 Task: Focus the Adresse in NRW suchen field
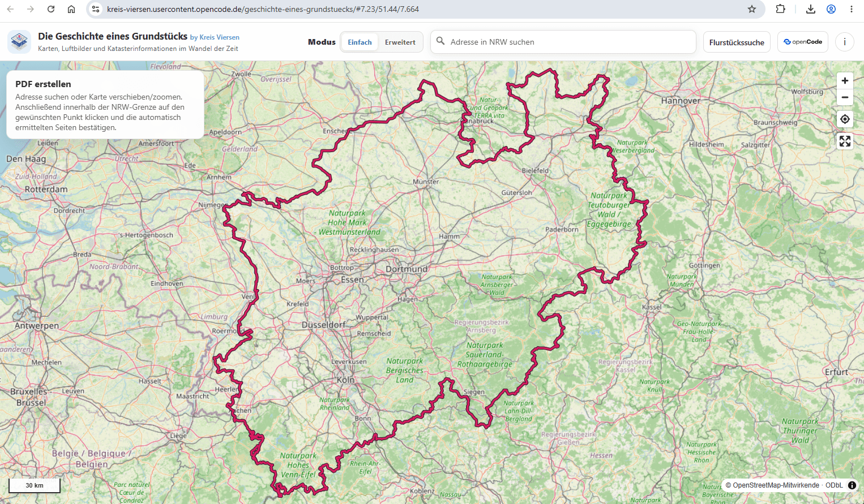pyautogui.click(x=563, y=42)
